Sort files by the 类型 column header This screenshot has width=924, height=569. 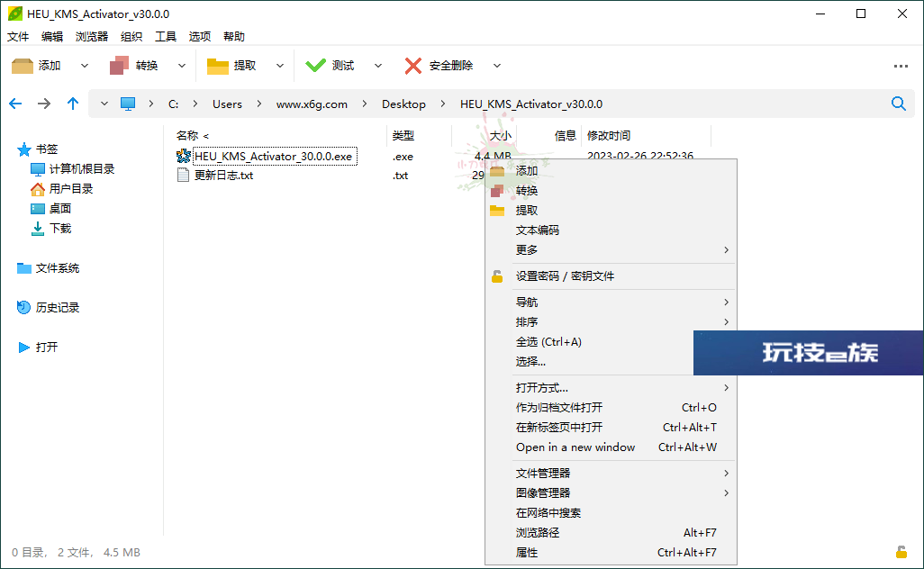click(x=403, y=135)
